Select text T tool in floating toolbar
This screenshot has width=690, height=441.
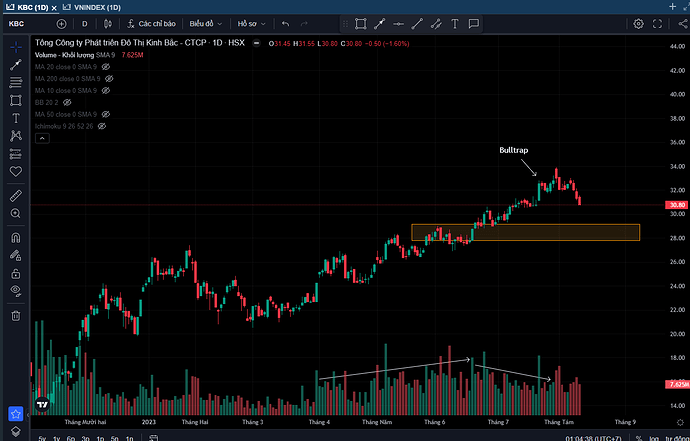pyautogui.click(x=455, y=24)
